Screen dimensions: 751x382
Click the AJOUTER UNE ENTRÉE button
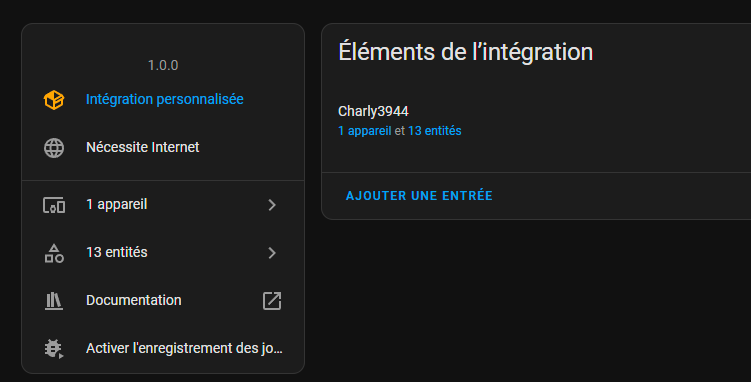(x=419, y=196)
